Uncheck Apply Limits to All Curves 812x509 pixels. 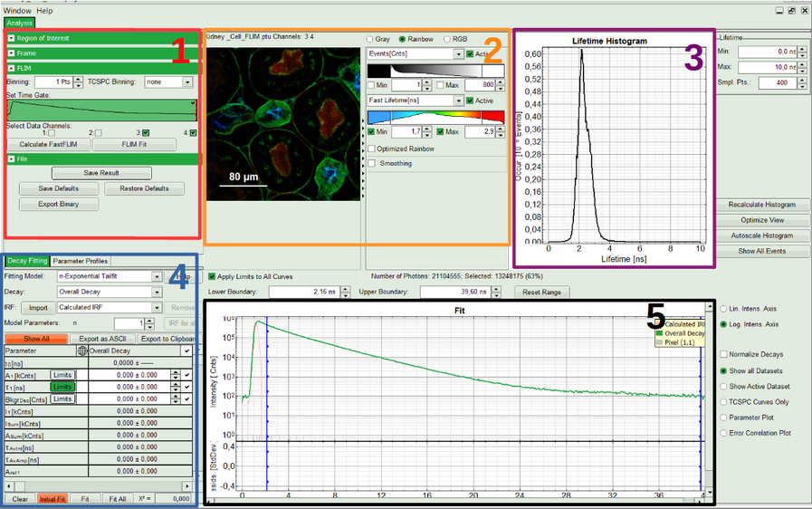point(212,274)
